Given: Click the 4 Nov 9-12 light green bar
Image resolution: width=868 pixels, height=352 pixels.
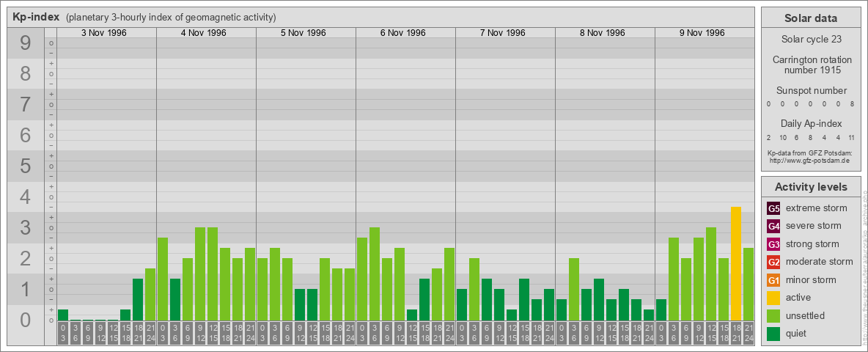Looking at the screenshot, I should coord(200,274).
